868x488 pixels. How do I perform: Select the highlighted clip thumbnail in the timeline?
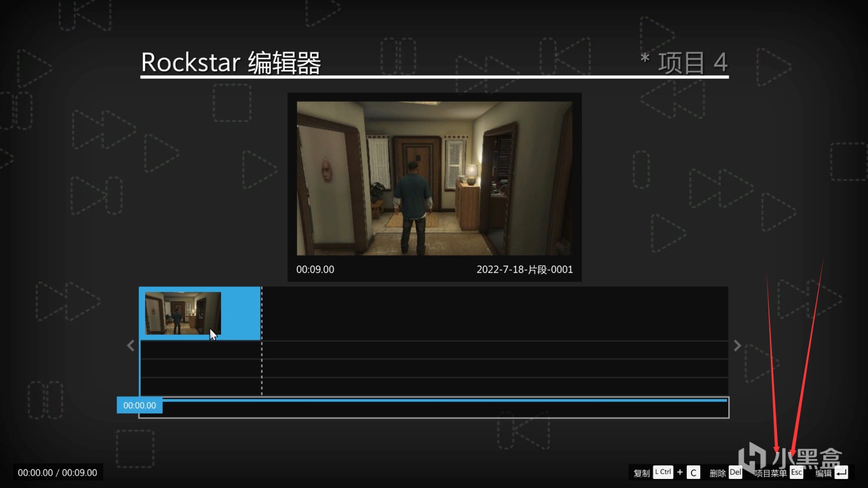click(x=183, y=313)
